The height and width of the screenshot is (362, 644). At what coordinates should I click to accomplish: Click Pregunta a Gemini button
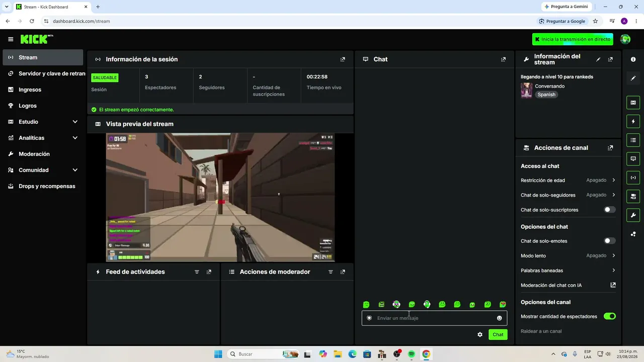566,7
